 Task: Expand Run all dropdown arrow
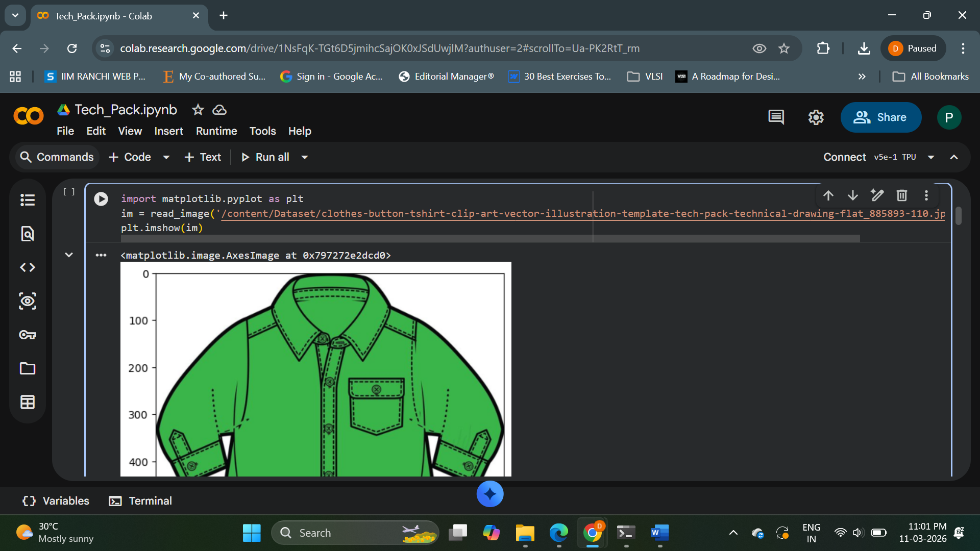pos(305,157)
